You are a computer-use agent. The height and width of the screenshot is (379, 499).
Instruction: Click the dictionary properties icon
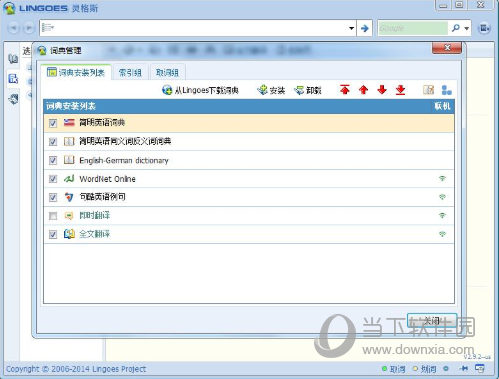[x=428, y=90]
